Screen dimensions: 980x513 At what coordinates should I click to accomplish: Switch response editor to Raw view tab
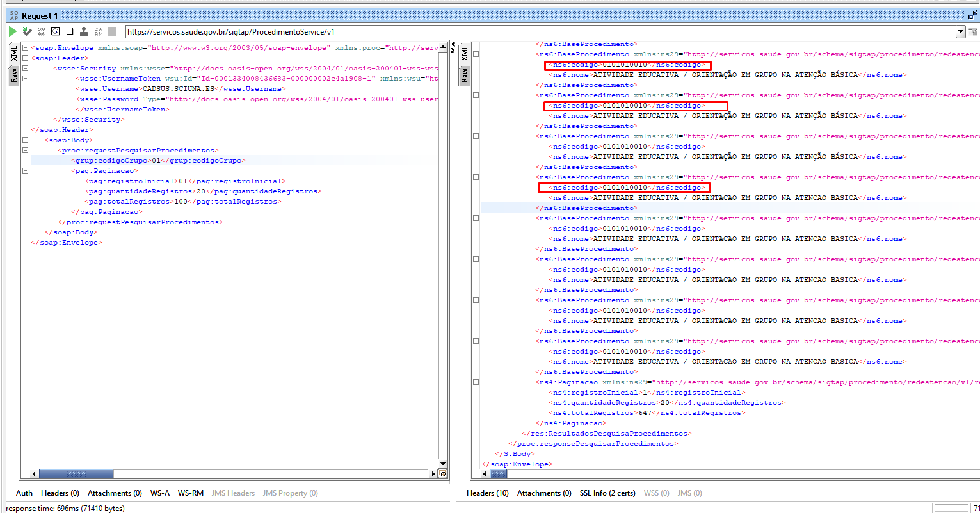tap(464, 76)
